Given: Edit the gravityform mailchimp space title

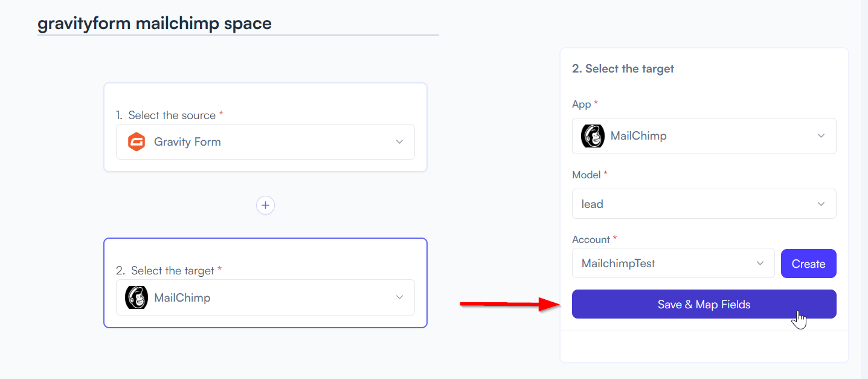Looking at the screenshot, I should point(155,23).
